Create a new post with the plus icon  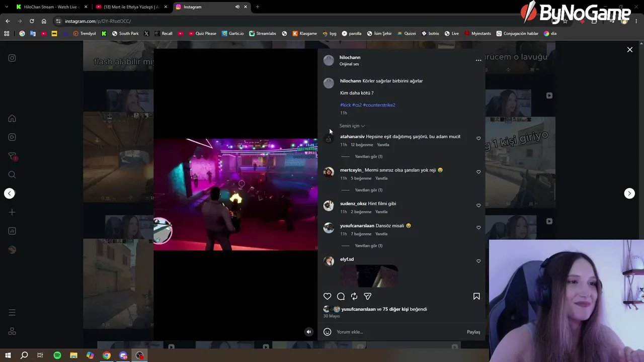point(12,212)
